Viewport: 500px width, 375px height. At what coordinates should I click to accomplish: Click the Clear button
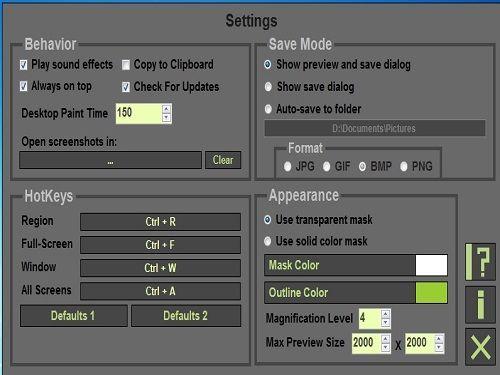click(x=223, y=160)
